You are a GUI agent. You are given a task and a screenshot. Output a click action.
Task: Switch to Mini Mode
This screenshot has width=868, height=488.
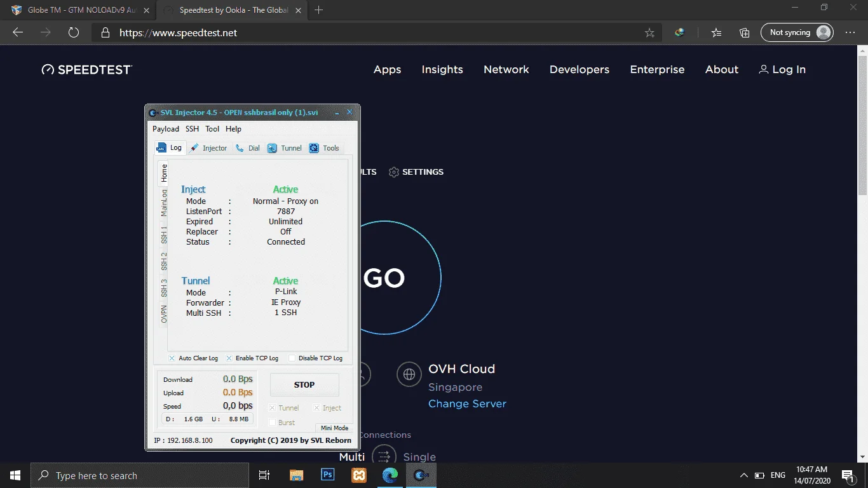tap(334, 428)
